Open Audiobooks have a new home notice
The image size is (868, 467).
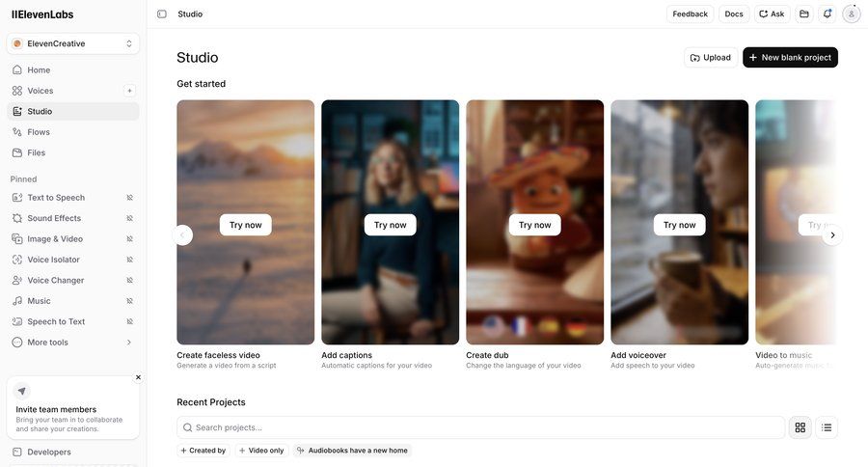tap(353, 451)
